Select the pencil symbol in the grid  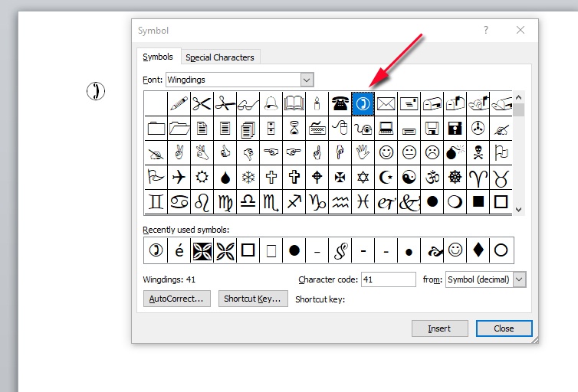[x=179, y=104]
